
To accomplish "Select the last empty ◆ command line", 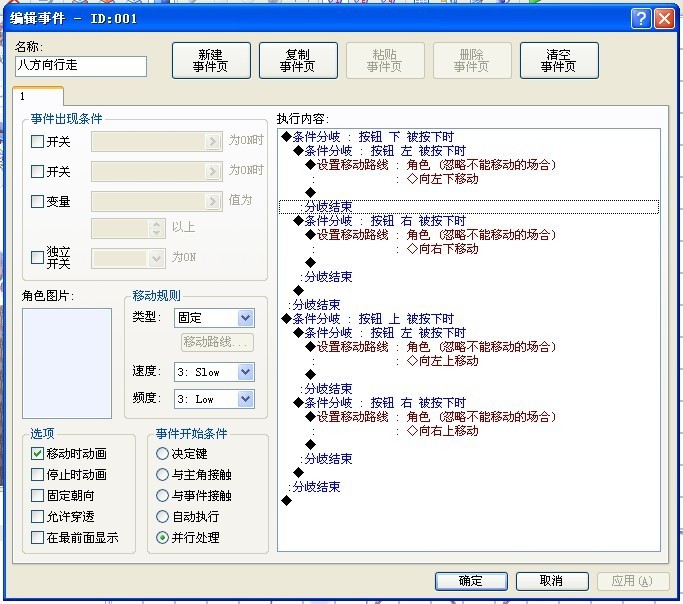I will pos(469,501).
